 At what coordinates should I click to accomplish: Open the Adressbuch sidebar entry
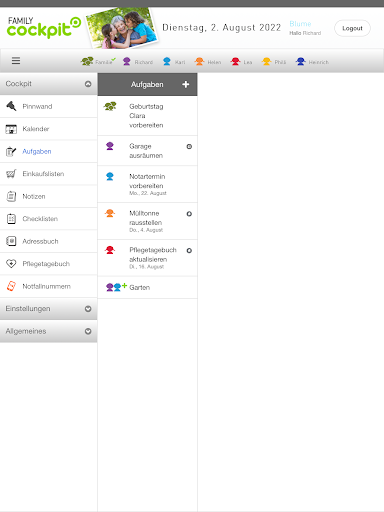pyautogui.click(x=49, y=241)
